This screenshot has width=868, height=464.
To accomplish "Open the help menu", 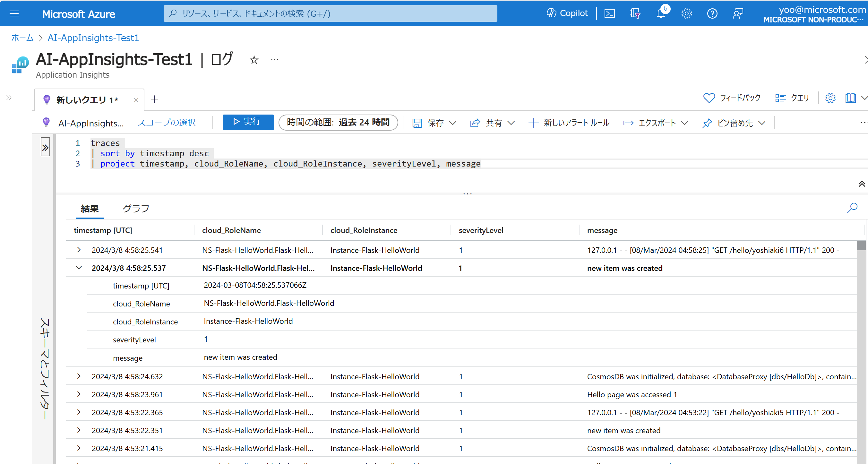I will (x=712, y=13).
